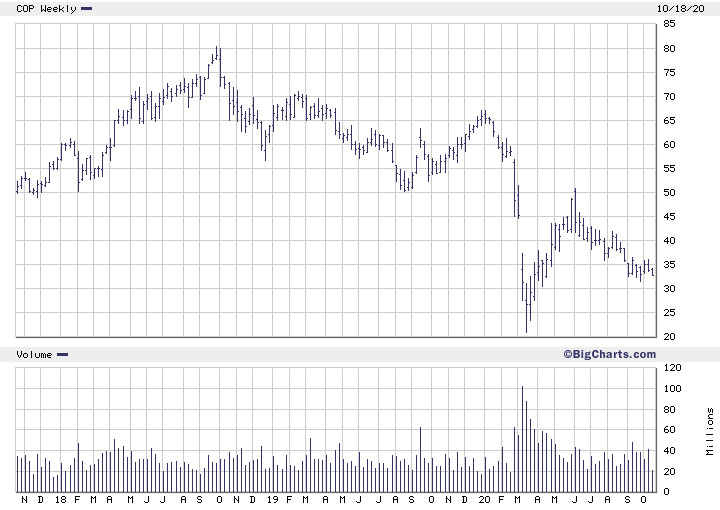This screenshot has width=720, height=510.
Task: Click the 75 price axis label
Action: tap(669, 73)
